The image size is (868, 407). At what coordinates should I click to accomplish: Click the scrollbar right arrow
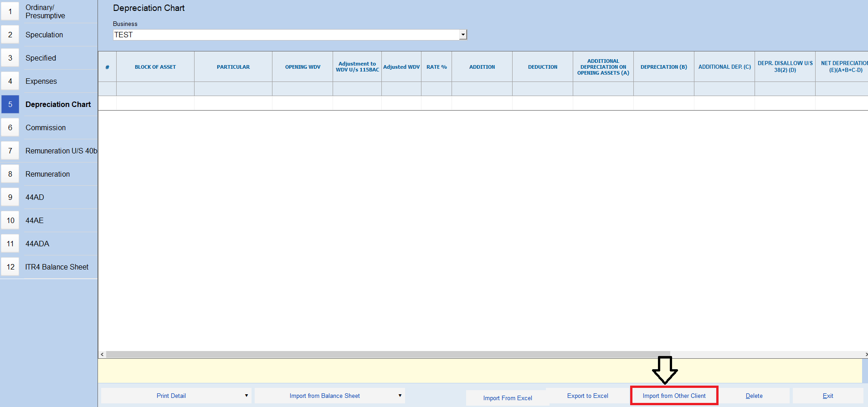pyautogui.click(x=866, y=354)
